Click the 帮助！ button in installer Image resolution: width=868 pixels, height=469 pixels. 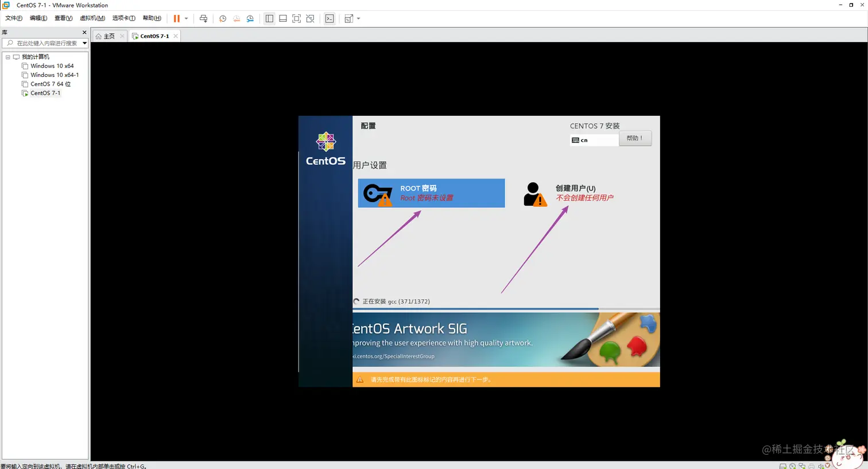coord(635,138)
